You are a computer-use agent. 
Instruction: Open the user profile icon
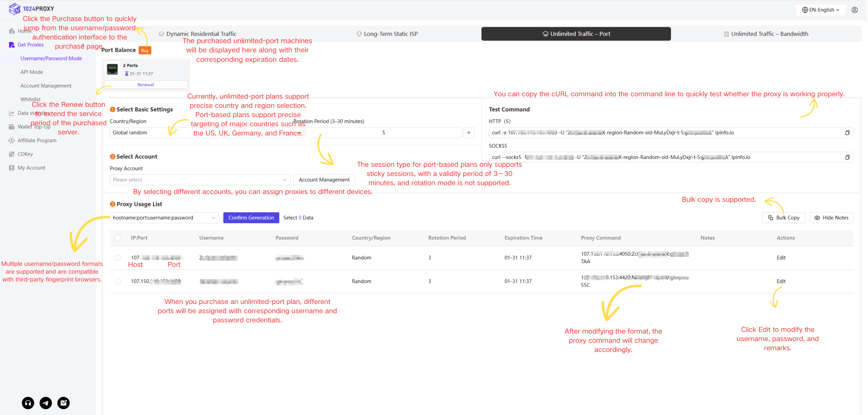coord(854,10)
